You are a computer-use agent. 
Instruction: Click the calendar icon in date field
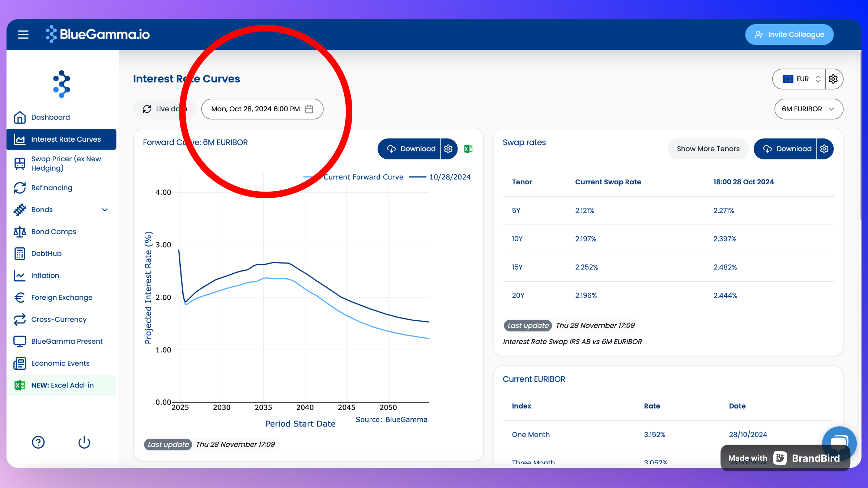click(x=309, y=109)
